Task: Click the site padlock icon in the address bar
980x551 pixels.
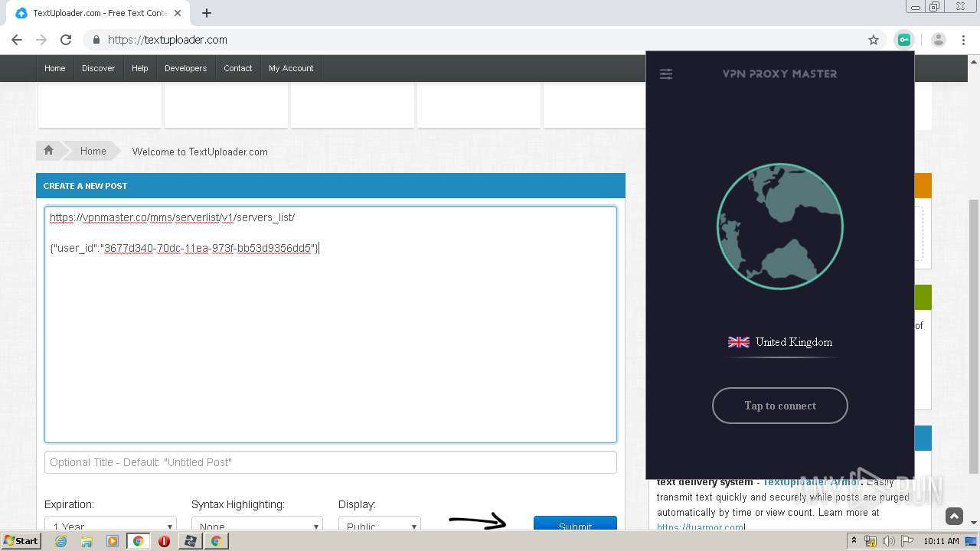Action: coord(96,40)
